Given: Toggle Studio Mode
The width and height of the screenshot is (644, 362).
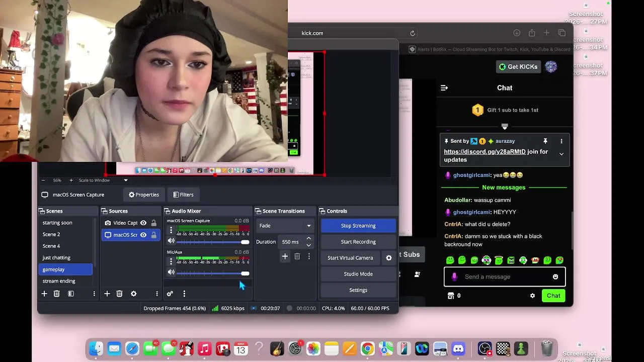Looking at the screenshot, I should point(358,274).
